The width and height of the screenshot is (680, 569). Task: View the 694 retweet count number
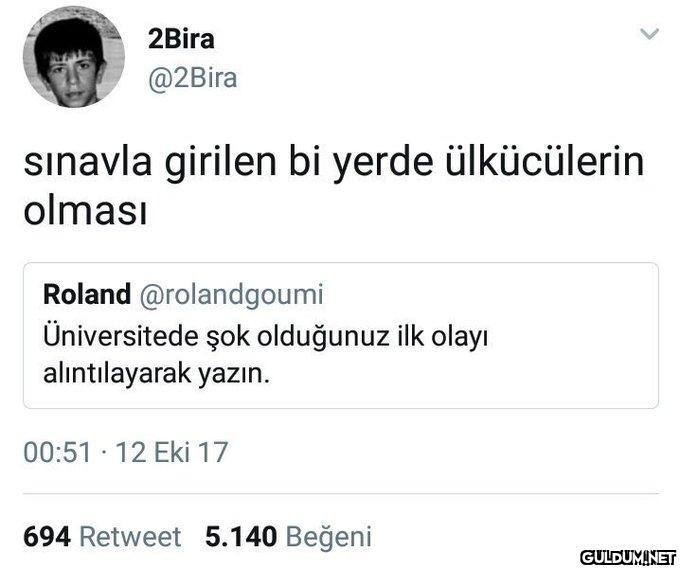pyautogui.click(x=47, y=536)
